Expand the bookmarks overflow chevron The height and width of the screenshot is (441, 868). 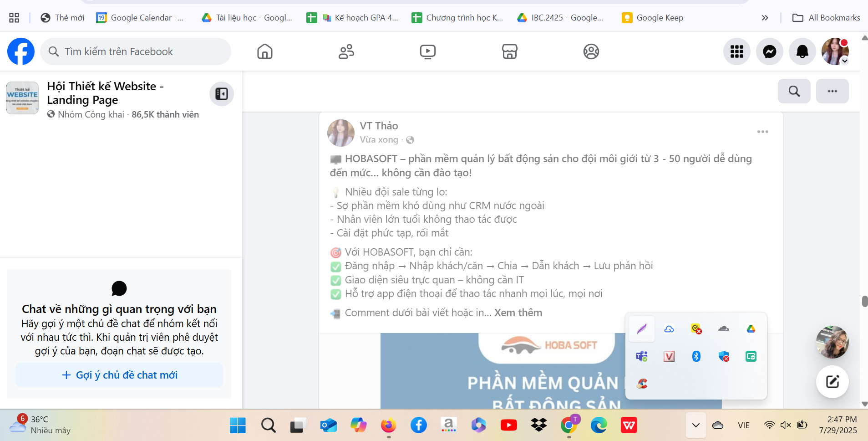coord(765,18)
